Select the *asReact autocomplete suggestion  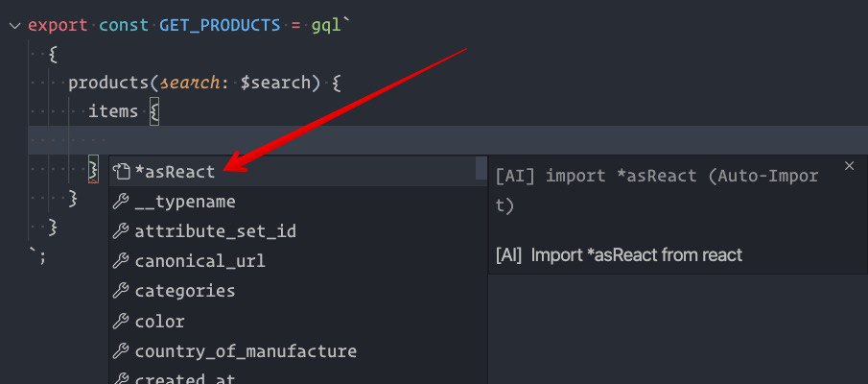coord(298,172)
